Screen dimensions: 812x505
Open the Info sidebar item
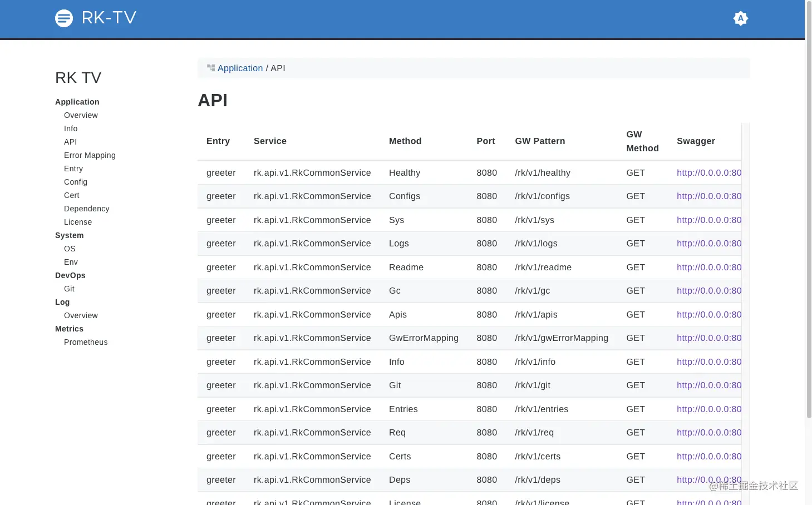click(x=71, y=128)
